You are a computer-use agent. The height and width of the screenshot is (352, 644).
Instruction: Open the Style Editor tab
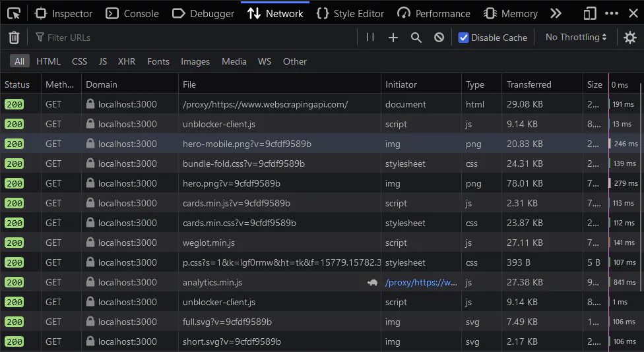pyautogui.click(x=350, y=14)
